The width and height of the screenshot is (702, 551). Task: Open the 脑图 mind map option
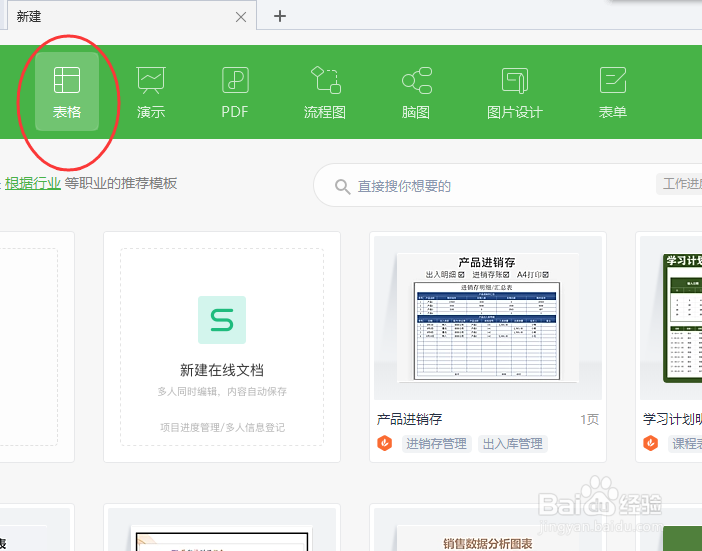click(416, 92)
